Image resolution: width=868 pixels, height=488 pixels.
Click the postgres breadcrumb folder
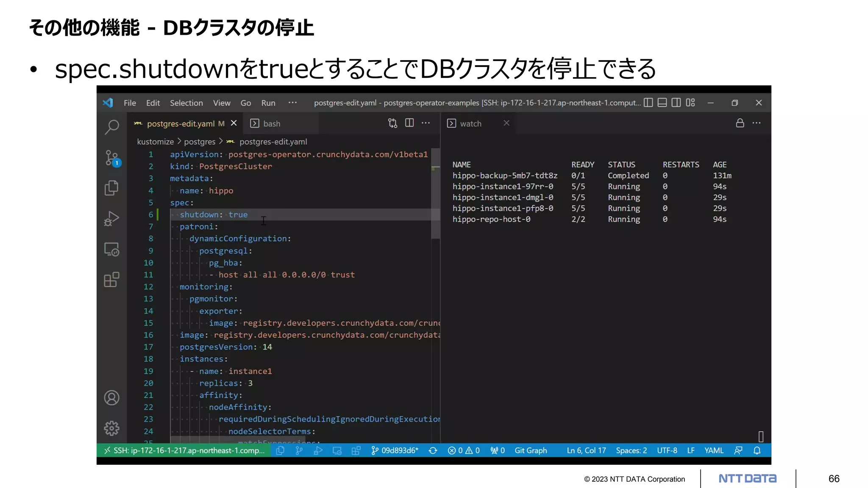[200, 141]
